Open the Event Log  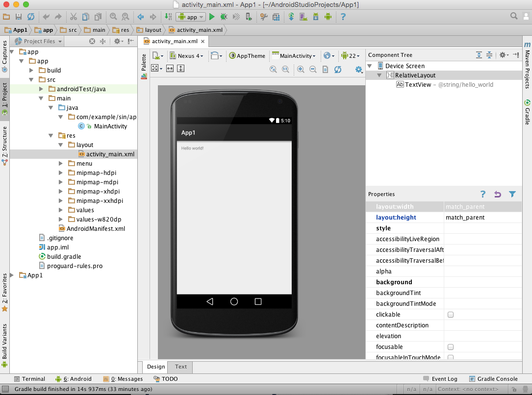[x=443, y=378]
